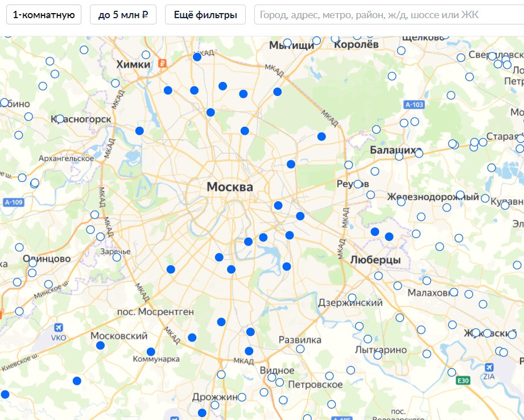This screenshot has width=524, height=420.
Task: Select marker overlapping the Нахабино label
Action: click(5, 102)
